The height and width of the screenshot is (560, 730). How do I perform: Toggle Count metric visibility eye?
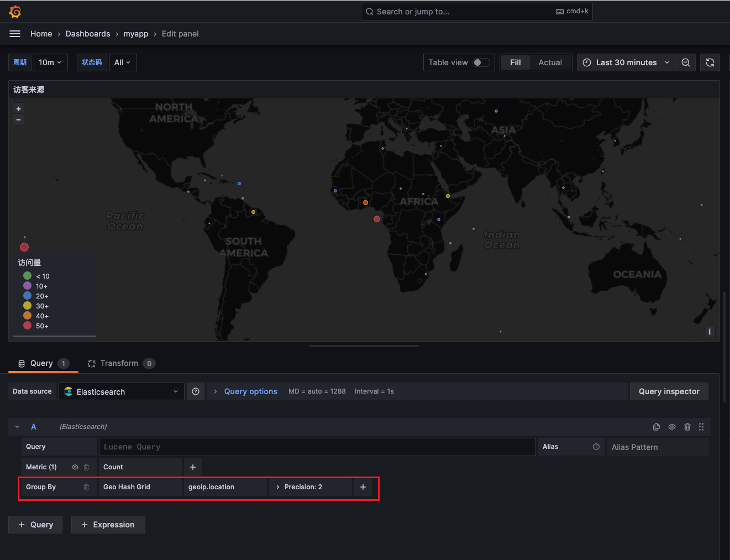75,467
